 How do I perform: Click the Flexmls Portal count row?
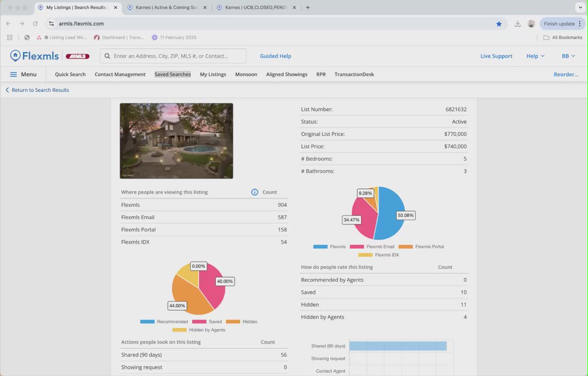[x=204, y=230]
